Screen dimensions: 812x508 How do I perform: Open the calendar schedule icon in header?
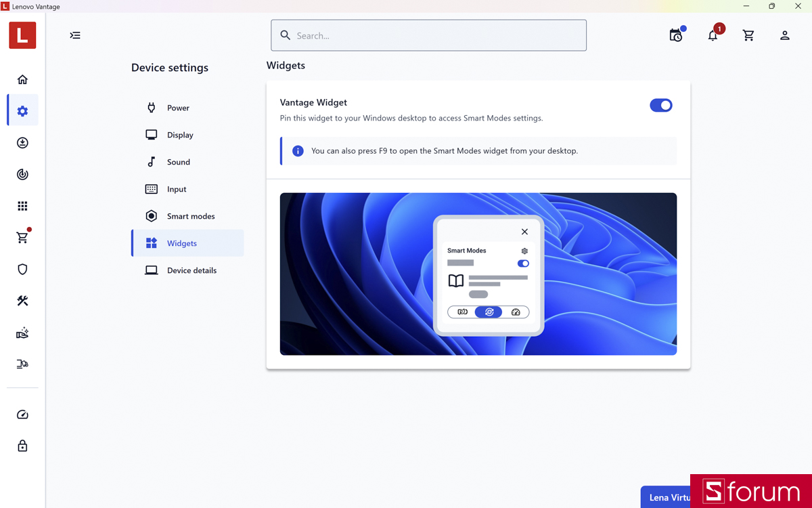click(676, 35)
